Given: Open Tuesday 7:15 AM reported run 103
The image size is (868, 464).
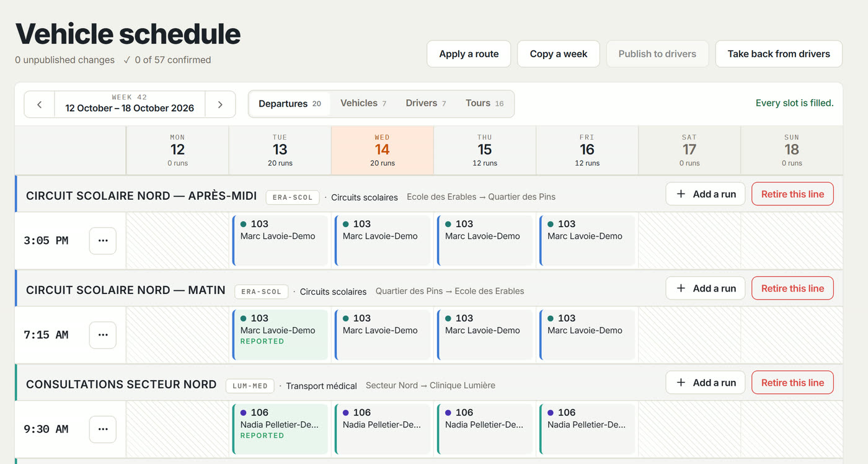Looking at the screenshot, I should 280,335.
